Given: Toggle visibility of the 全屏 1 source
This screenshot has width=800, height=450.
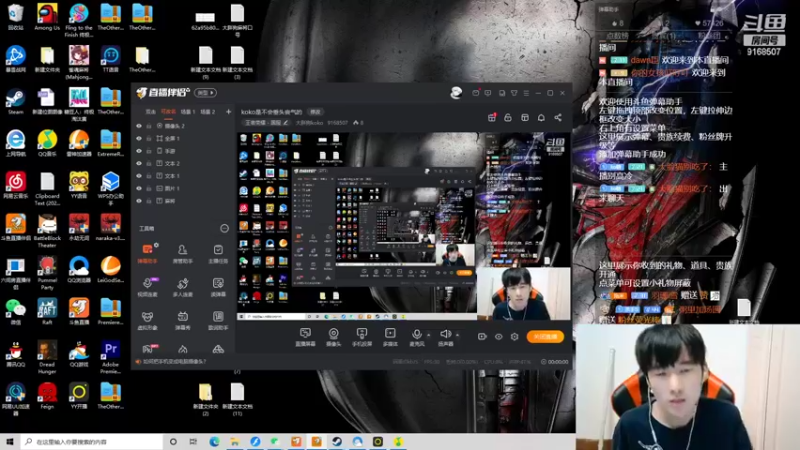Looking at the screenshot, I should tap(139, 138).
